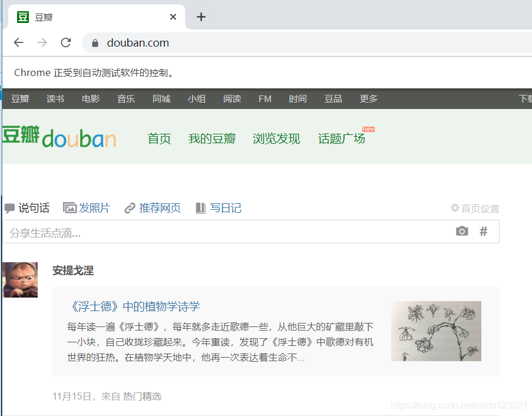The height and width of the screenshot is (416, 532).
Task: Open 豆瓣 in top dark navigation
Action: click(x=20, y=99)
